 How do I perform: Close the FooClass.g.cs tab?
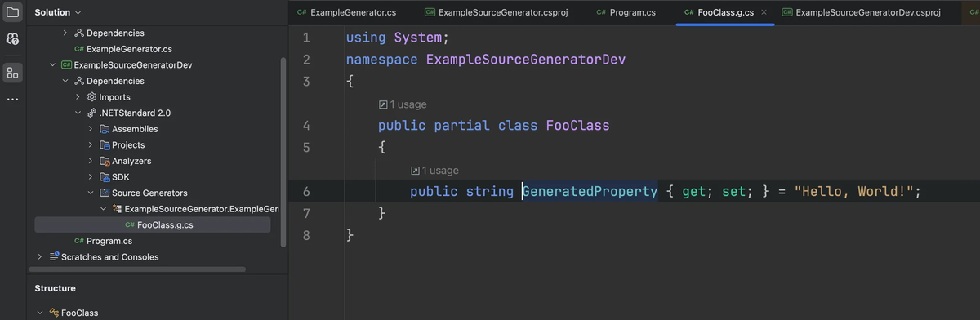click(x=764, y=12)
